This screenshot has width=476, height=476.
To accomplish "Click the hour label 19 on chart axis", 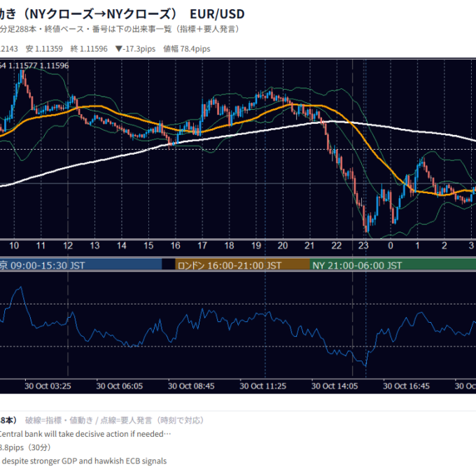I will (x=256, y=246).
